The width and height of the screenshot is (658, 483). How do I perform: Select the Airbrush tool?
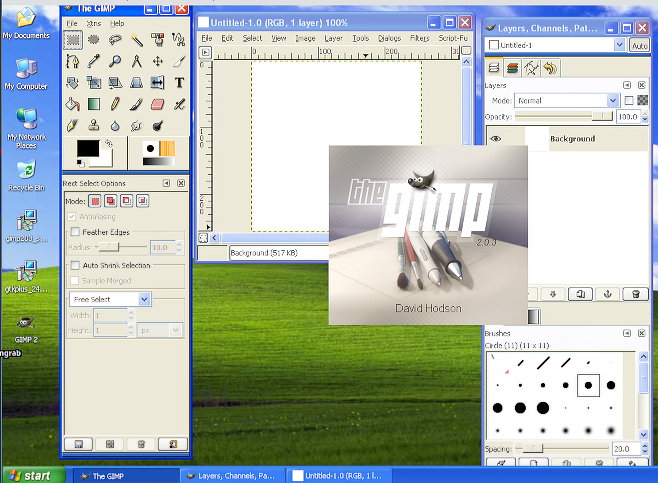coord(179,104)
